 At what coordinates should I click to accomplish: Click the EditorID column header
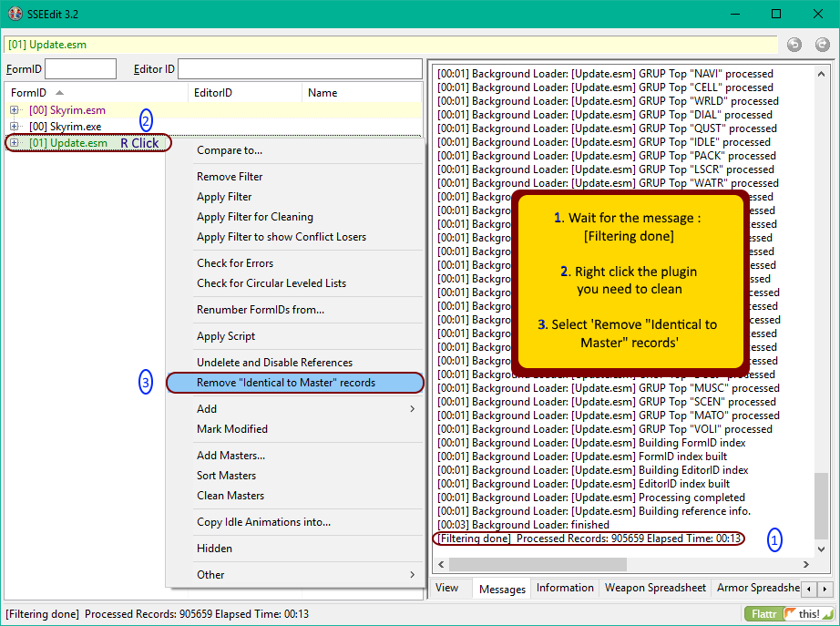click(x=245, y=93)
